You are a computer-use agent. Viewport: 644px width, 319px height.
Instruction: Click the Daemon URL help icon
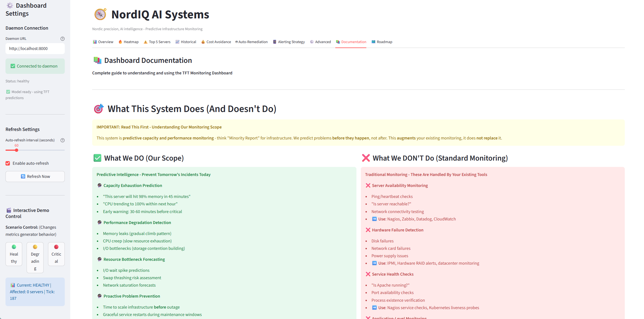pos(63,38)
